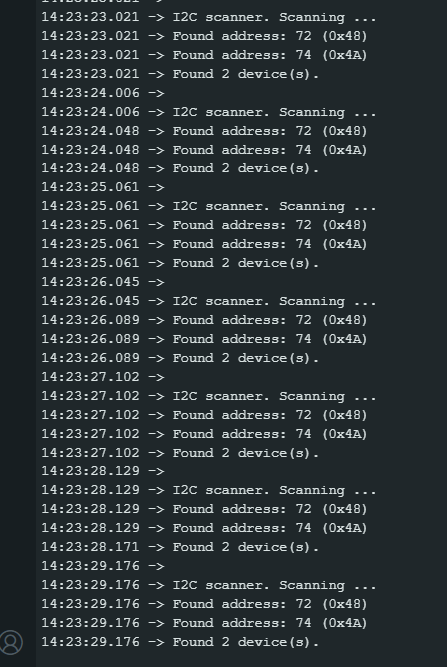Viewport: 447px width, 667px height.
Task: Click the 0x4A entry at 14:23:25.061
Action: click(204, 244)
